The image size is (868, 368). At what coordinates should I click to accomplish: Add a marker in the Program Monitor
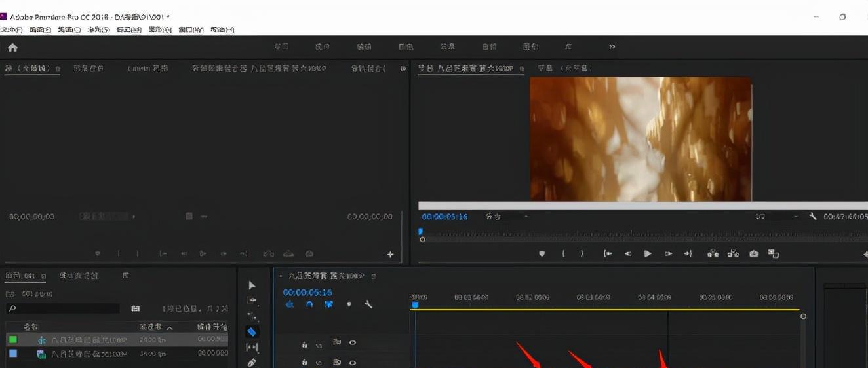[542, 254]
